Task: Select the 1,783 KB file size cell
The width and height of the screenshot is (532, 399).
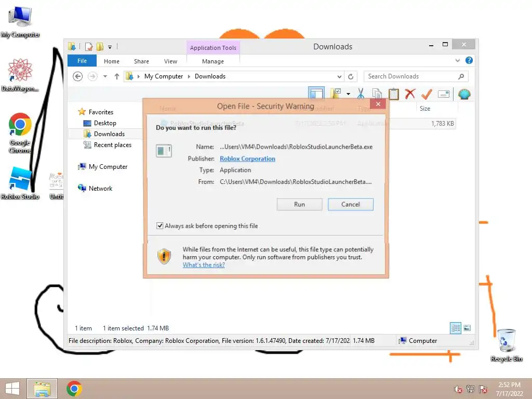Action: [x=443, y=124]
